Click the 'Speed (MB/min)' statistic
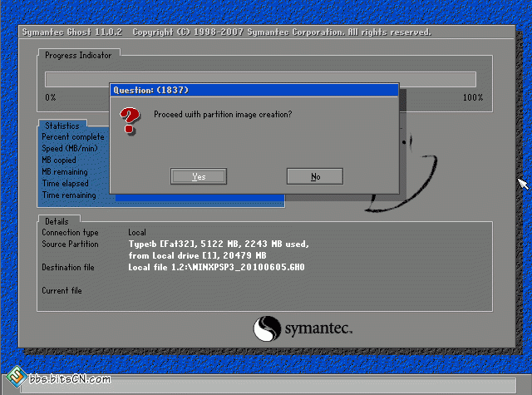This screenshot has width=532, height=395. [x=70, y=149]
